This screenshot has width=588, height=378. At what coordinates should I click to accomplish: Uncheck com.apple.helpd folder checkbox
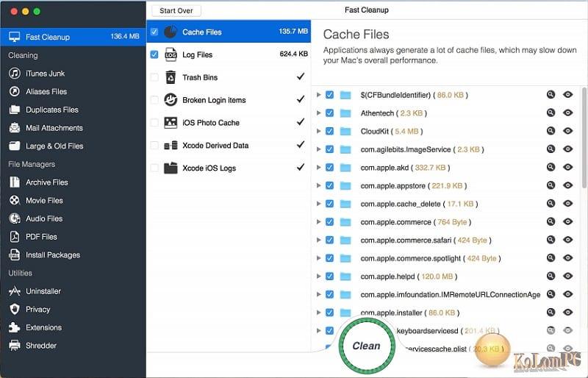(x=329, y=277)
